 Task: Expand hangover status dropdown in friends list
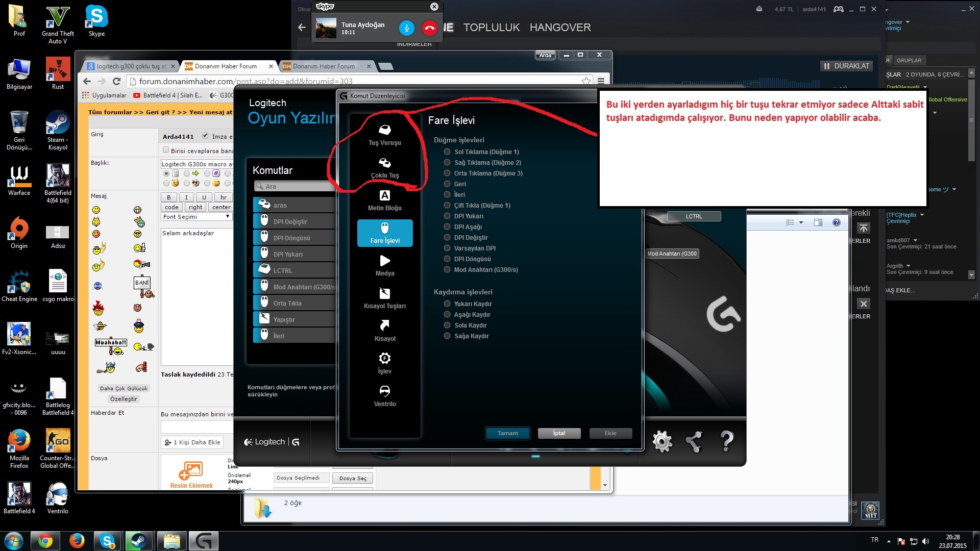[x=908, y=22]
